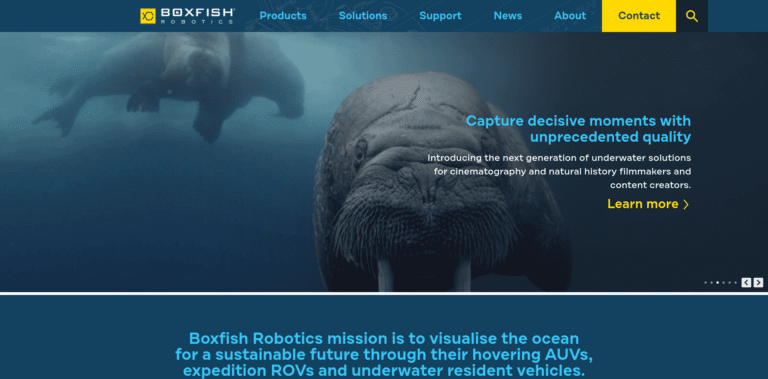Open the Solutions menu
This screenshot has height=379, width=768.
(363, 16)
